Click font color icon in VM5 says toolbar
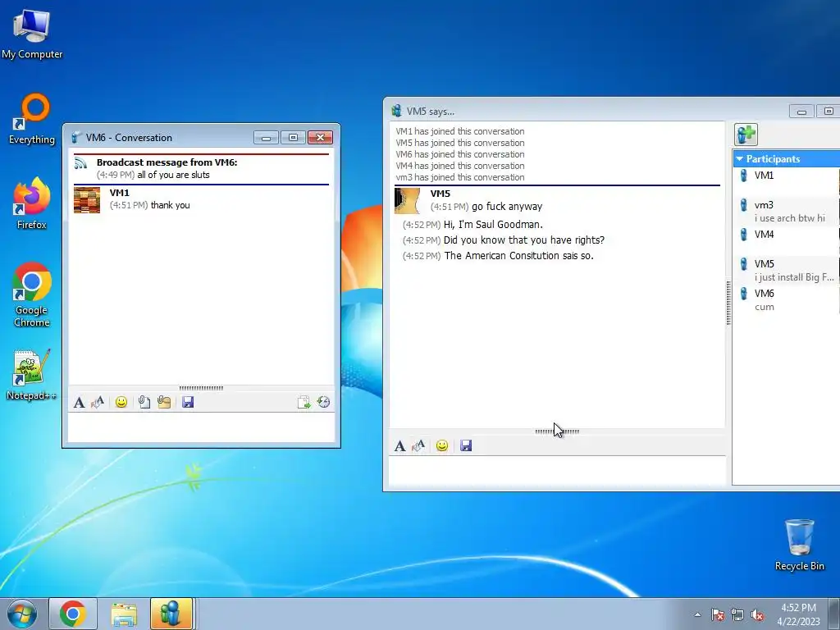840x630 pixels. click(418, 445)
